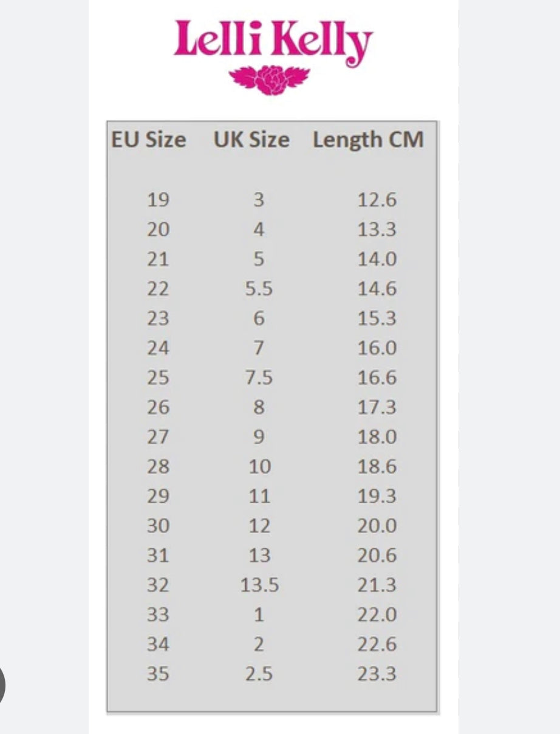Click UK size 5.5 cell
Screen dimensions: 560x734
coord(259,289)
